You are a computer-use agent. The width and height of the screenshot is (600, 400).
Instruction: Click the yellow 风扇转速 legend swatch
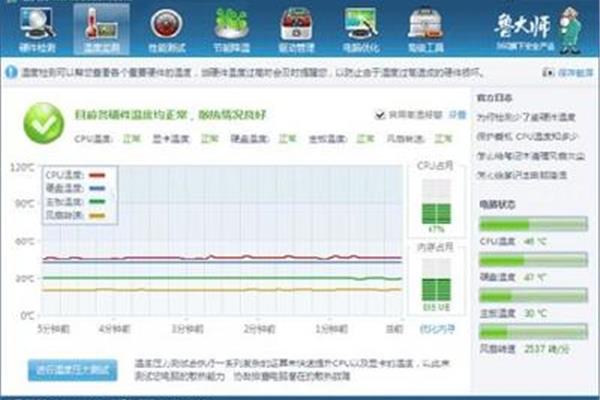coord(97,216)
